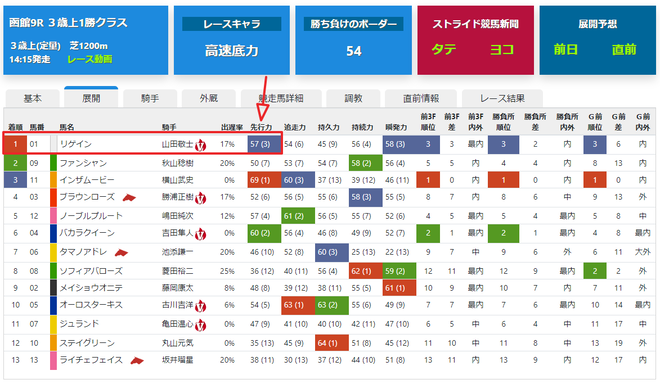Sort by 騎手 column header
The height and width of the screenshot is (384, 660).
(169, 127)
